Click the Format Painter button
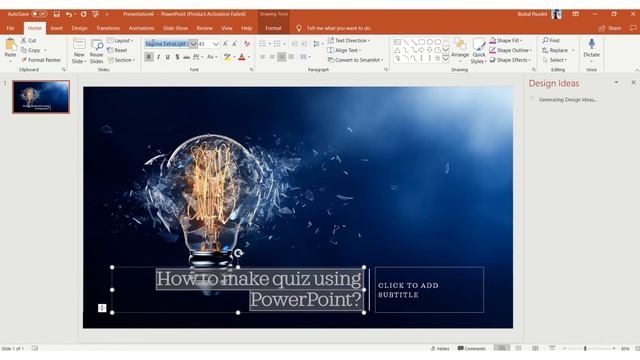 tap(41, 60)
